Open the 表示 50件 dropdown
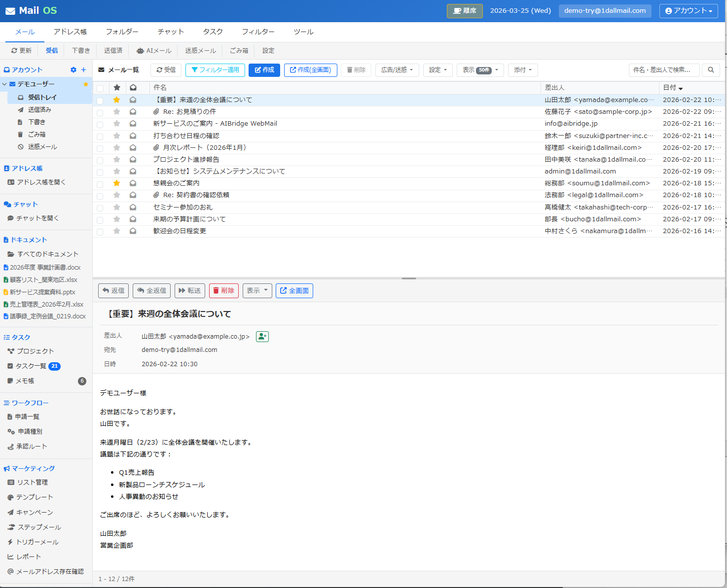This screenshot has height=588, width=727. coord(480,70)
